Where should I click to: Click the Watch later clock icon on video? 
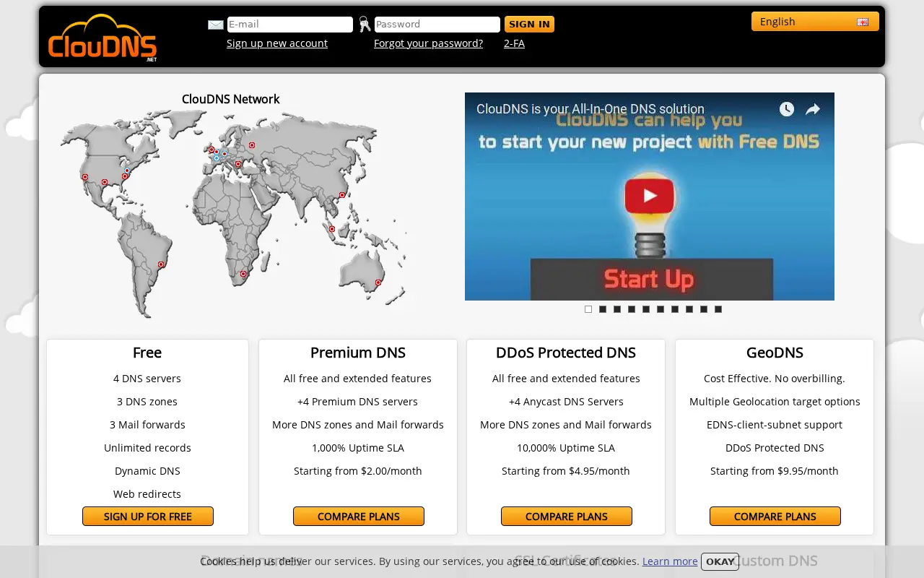tap(787, 109)
